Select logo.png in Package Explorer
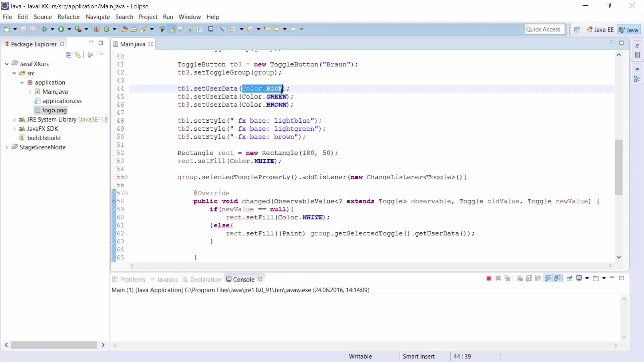This screenshot has height=362, width=644. click(51, 110)
